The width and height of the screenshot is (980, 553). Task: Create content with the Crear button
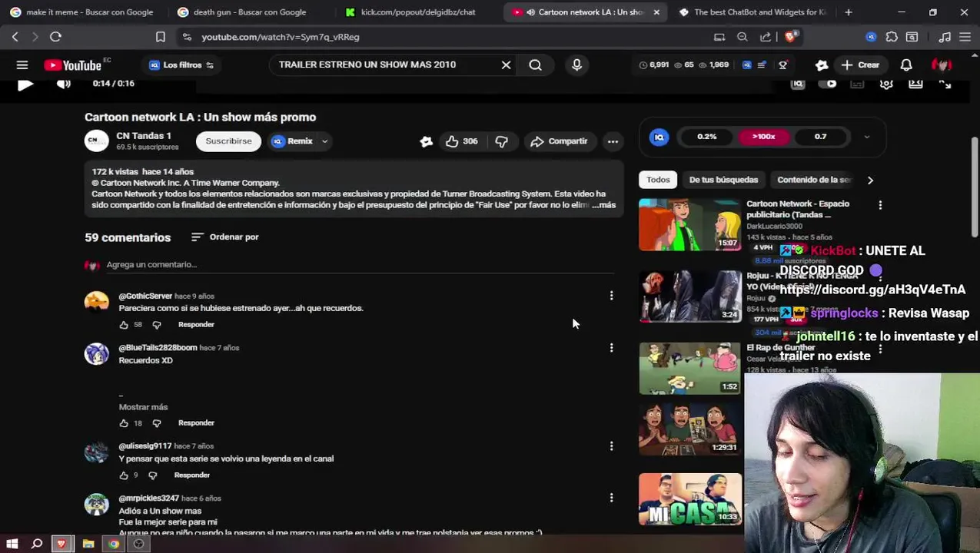tap(860, 65)
